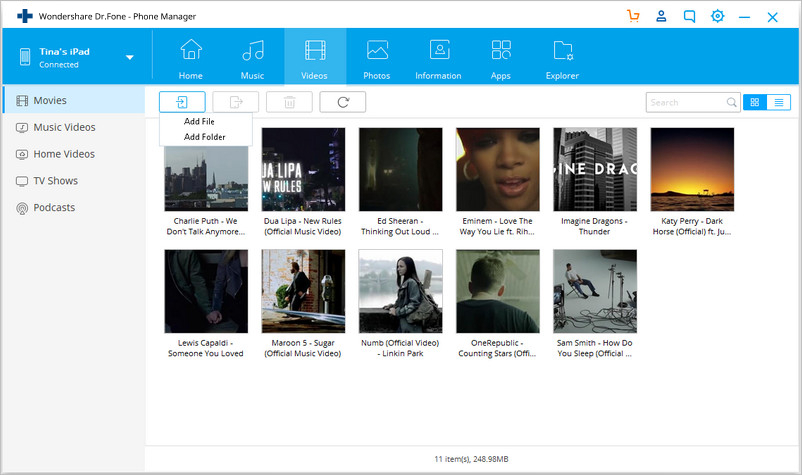Select Home Videos in the sidebar
802x475 pixels.
point(74,154)
